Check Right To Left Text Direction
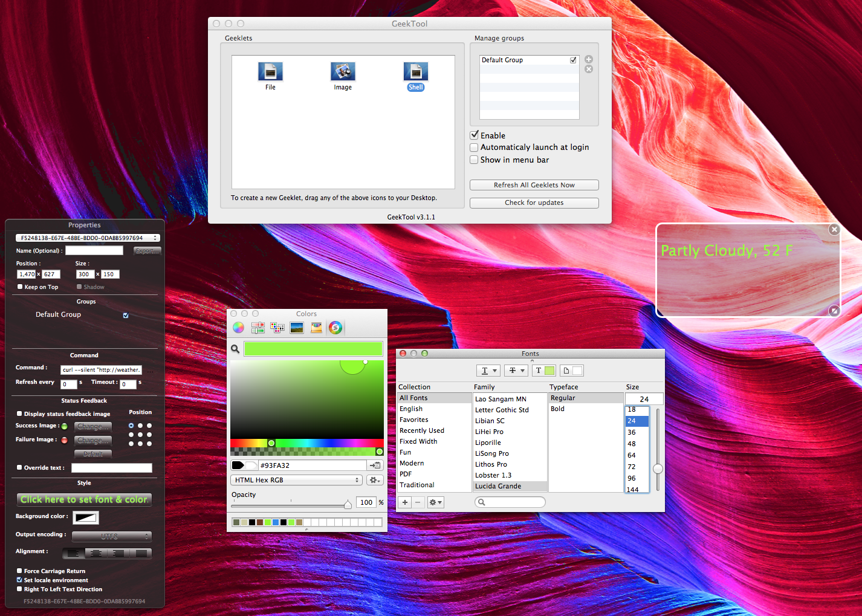The height and width of the screenshot is (616, 862). 19,589
